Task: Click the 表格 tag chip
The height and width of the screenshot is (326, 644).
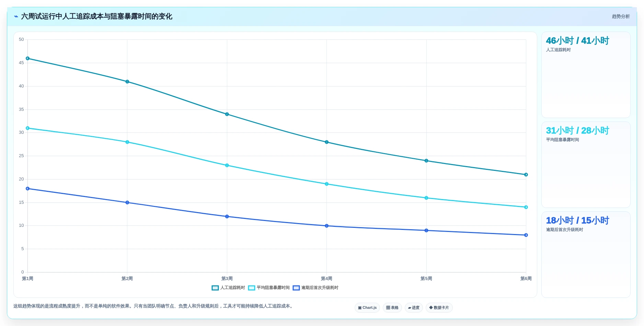Action: click(392, 308)
